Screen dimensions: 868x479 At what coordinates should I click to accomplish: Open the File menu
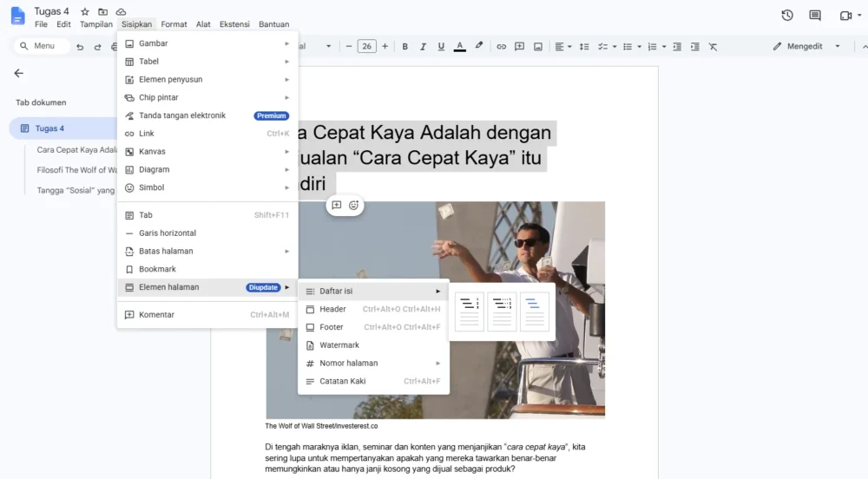pyautogui.click(x=41, y=24)
